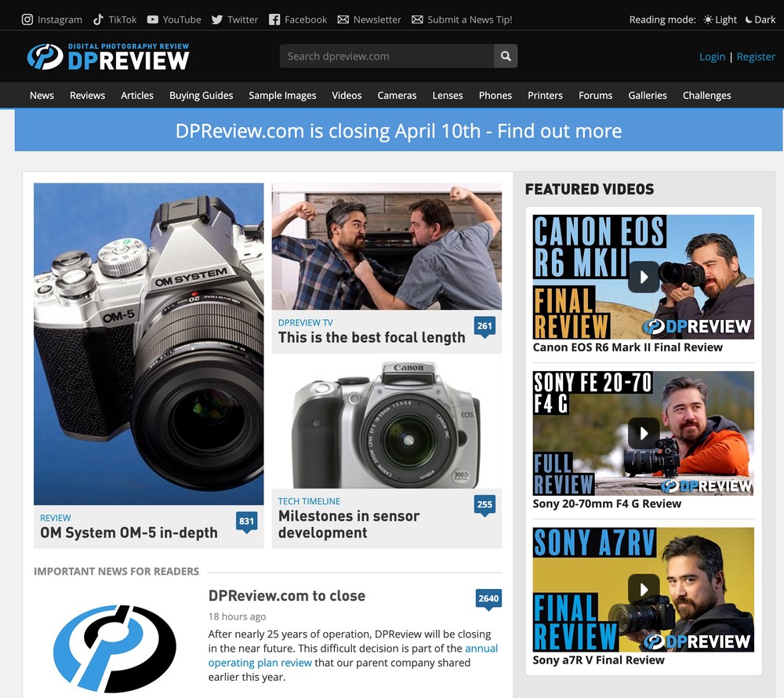Viewport: 784px width, 698px height.
Task: Click the 'FEATURED VIDEOS' heading
Action: pyautogui.click(x=590, y=189)
